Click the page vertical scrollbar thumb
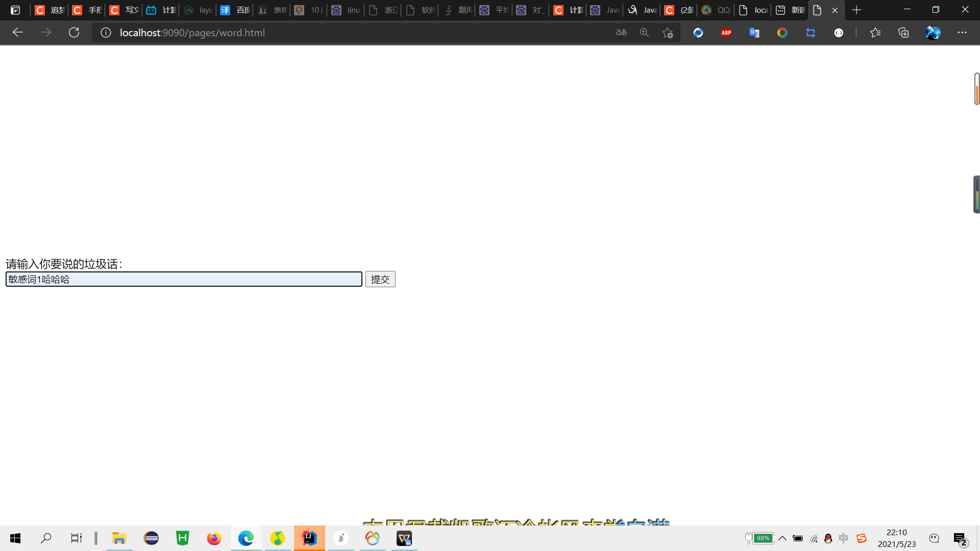Screen dimensions: 980x551 coord(976,89)
